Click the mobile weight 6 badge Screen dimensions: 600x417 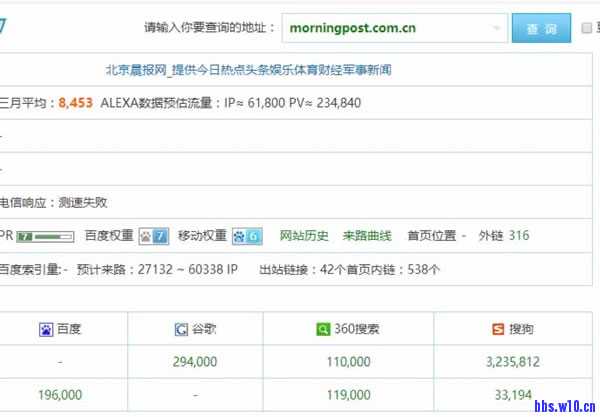coord(247,236)
